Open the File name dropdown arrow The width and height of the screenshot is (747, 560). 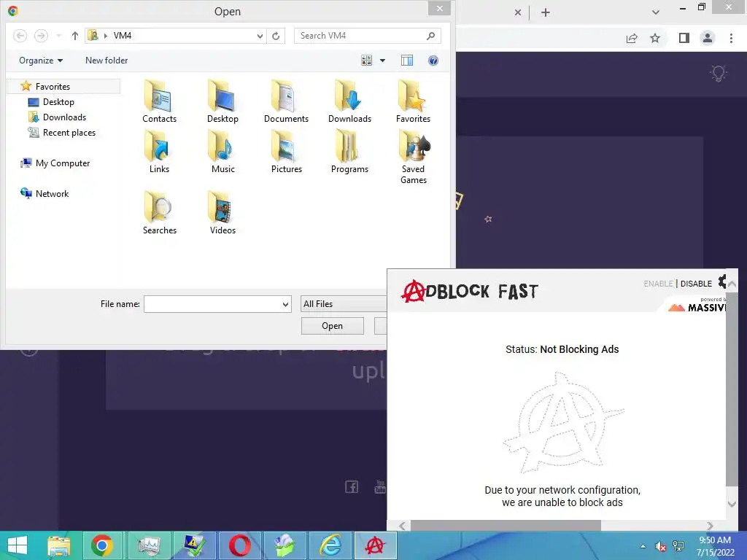285,304
